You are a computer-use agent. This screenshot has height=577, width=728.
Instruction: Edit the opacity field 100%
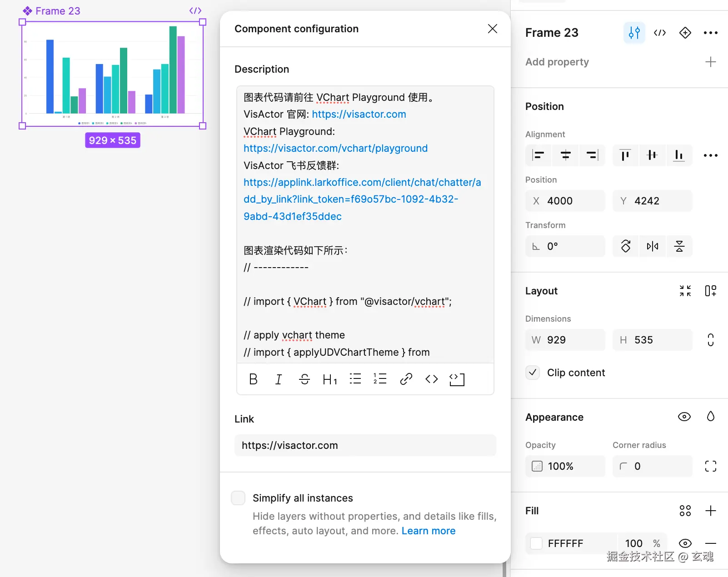click(x=565, y=466)
